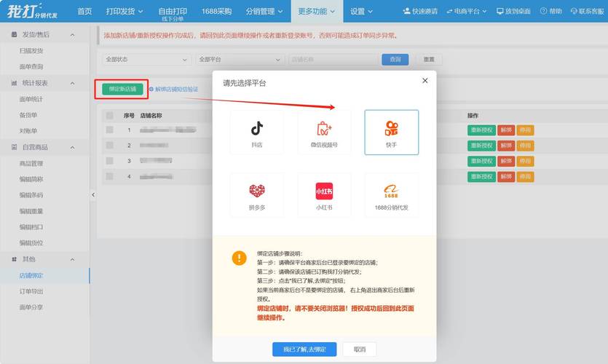The image size is (608, 364).
Task: Close the 请先选择平台 dialog
Action: click(425, 80)
